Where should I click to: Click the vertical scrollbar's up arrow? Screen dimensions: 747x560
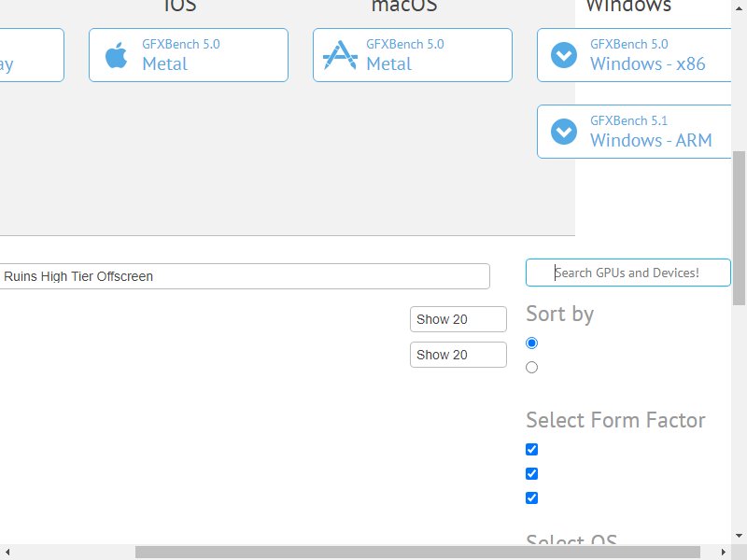[739, 8]
